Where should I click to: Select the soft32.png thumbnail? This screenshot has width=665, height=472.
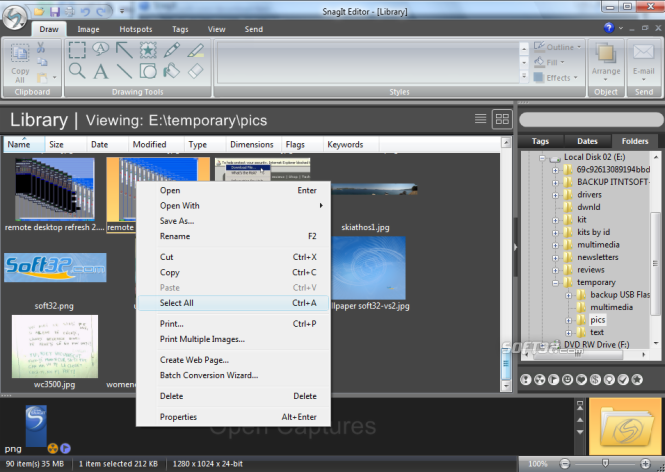[55, 268]
